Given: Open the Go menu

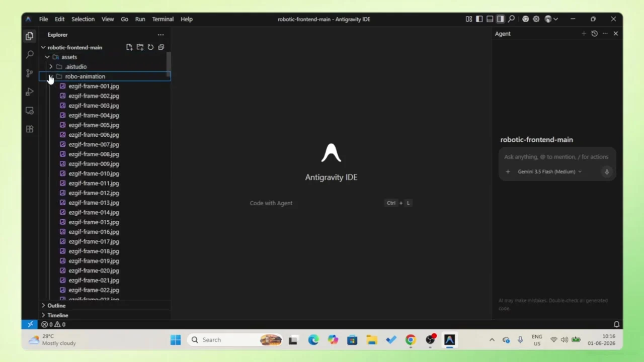Looking at the screenshot, I should 124,19.
